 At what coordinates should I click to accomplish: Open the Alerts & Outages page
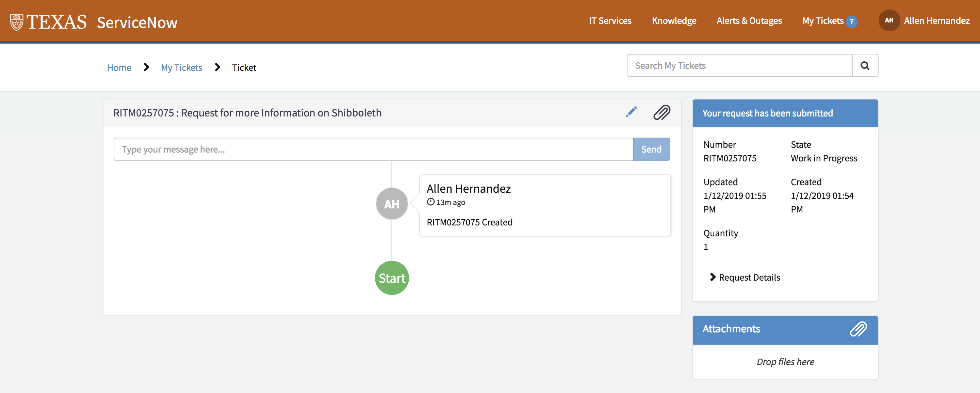[749, 20]
